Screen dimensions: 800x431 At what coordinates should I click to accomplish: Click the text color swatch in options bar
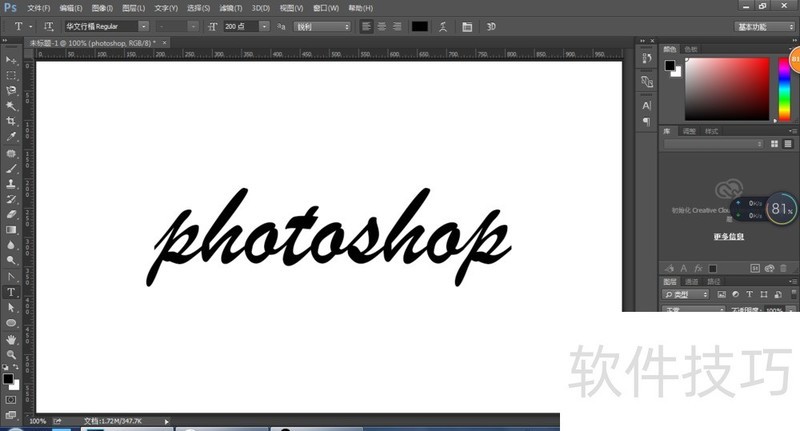pos(419,27)
